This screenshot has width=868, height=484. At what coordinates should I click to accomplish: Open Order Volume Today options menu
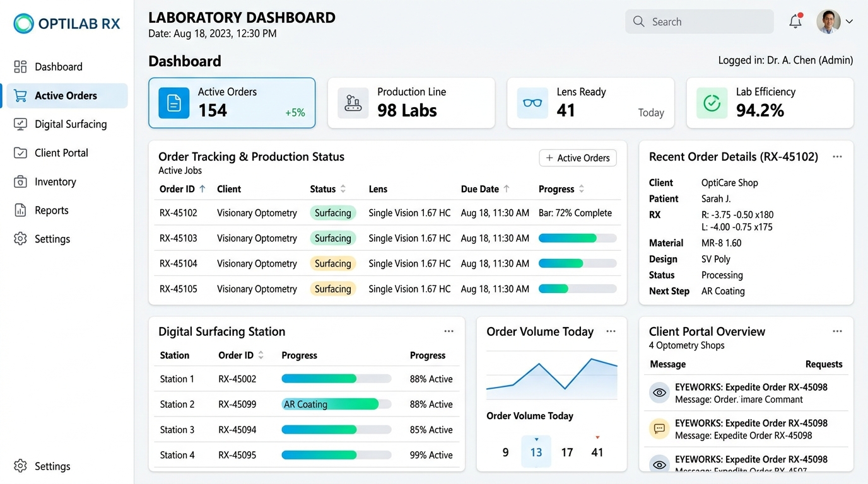pyautogui.click(x=611, y=331)
